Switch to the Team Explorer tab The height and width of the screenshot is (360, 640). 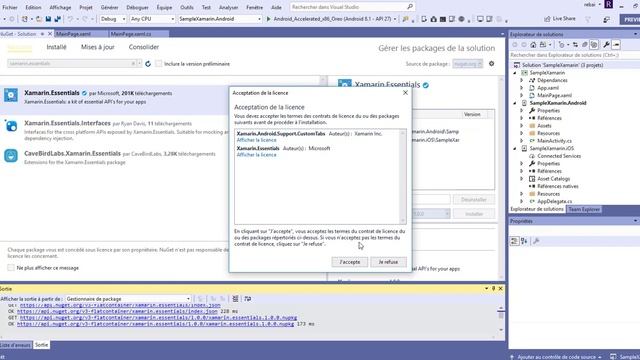click(x=584, y=209)
